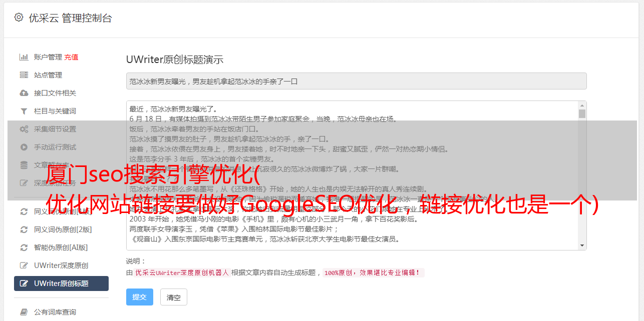Image resolution: width=644 pixels, height=321 pixels.
Task: Select UWriter深度原创 menu item
Action: coord(61,265)
